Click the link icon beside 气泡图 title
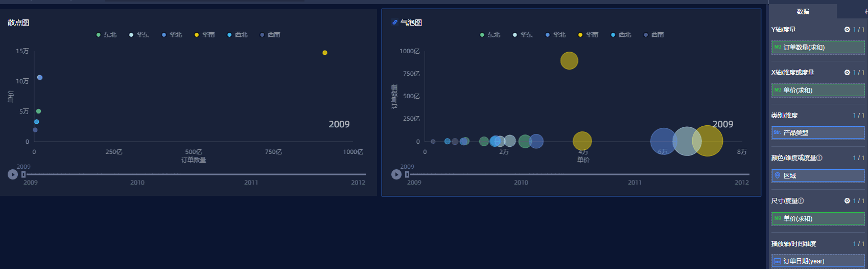The image size is (868, 269). click(394, 23)
